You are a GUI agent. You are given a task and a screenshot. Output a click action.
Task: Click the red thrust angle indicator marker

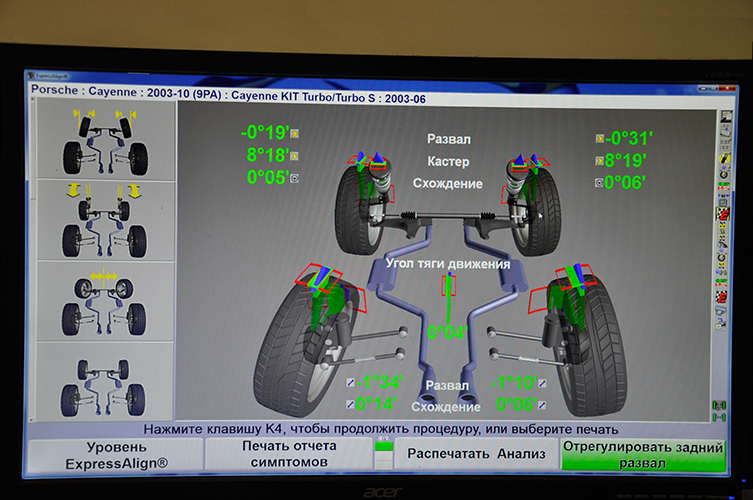449,285
